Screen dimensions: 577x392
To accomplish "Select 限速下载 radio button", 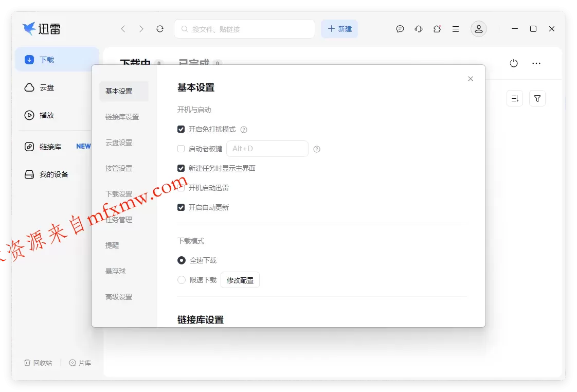I will [x=182, y=280].
